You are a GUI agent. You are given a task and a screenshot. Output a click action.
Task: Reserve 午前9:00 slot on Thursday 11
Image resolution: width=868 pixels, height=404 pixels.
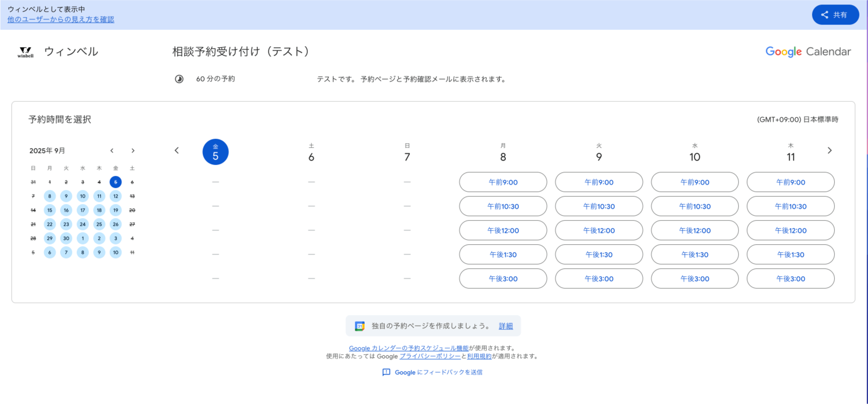pos(791,182)
